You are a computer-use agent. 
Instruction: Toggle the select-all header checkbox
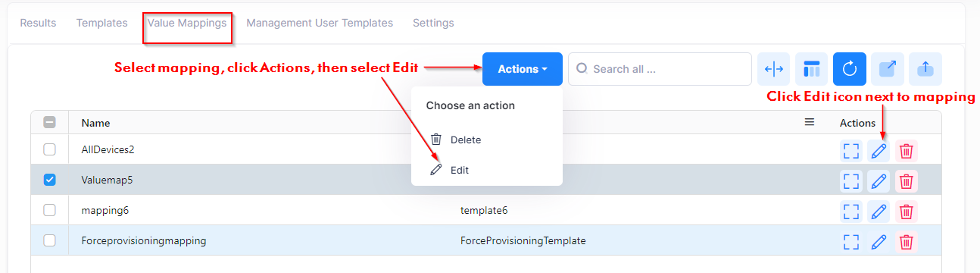(x=50, y=122)
